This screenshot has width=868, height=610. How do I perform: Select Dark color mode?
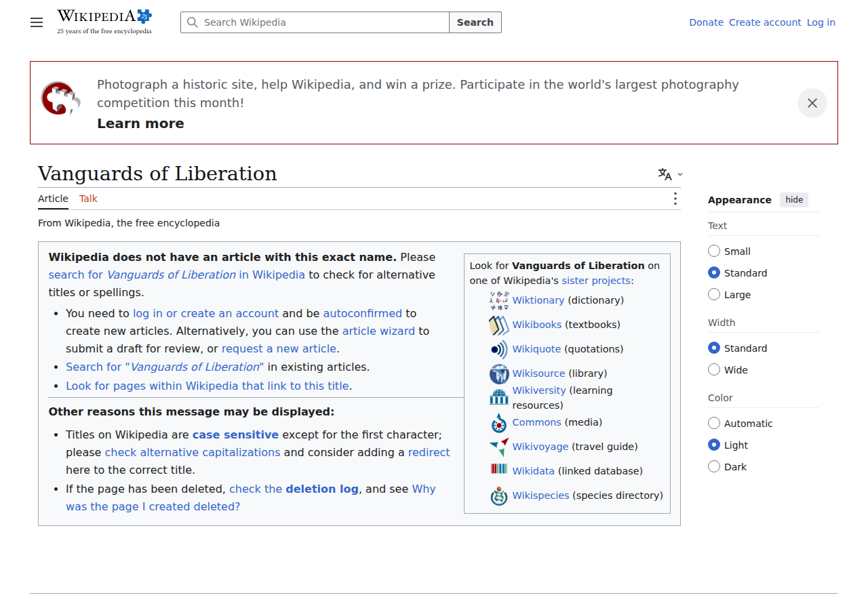714,466
